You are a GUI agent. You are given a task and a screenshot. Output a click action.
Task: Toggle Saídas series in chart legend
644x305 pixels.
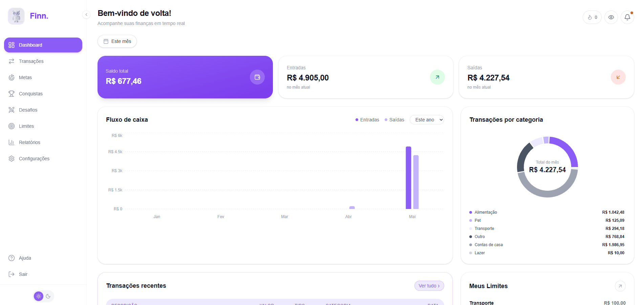pyautogui.click(x=394, y=120)
